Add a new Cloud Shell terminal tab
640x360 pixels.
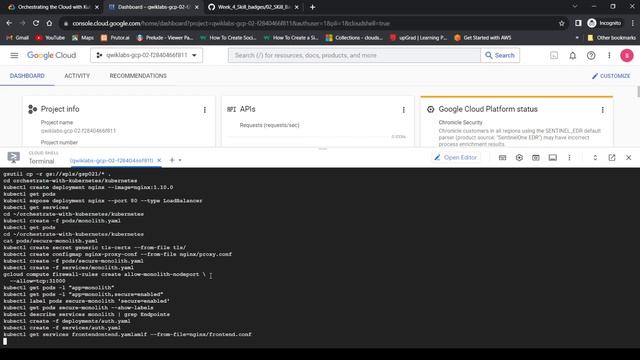(x=172, y=160)
